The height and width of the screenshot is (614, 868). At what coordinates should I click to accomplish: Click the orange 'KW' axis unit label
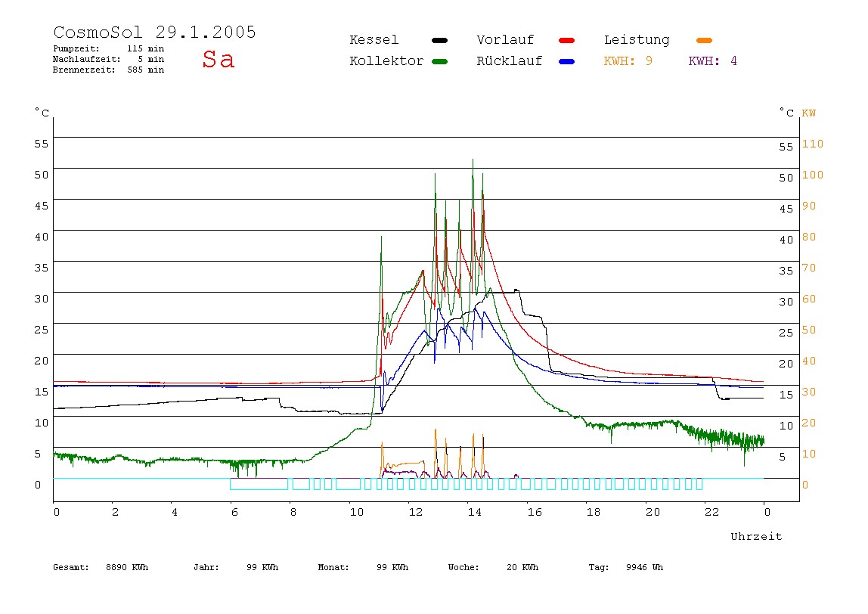[x=809, y=113]
